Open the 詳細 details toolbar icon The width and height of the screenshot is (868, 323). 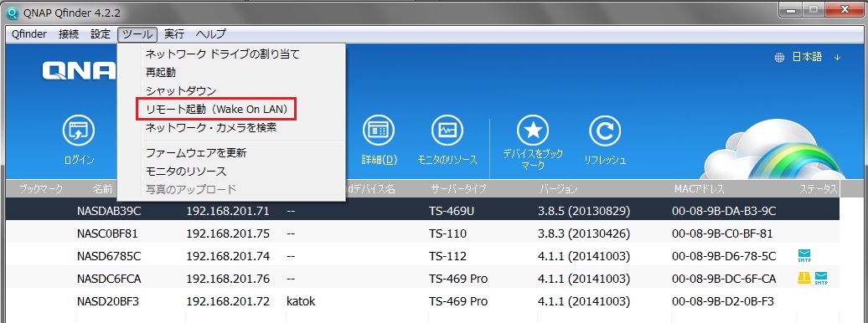pos(380,131)
